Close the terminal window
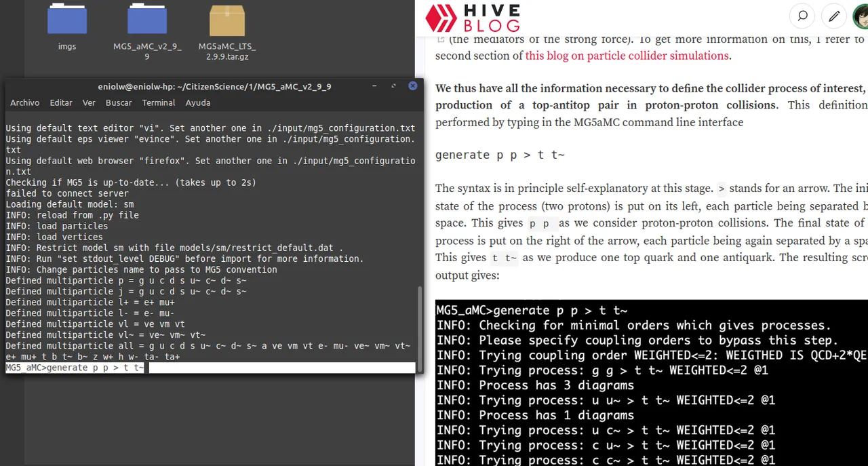 (412, 86)
